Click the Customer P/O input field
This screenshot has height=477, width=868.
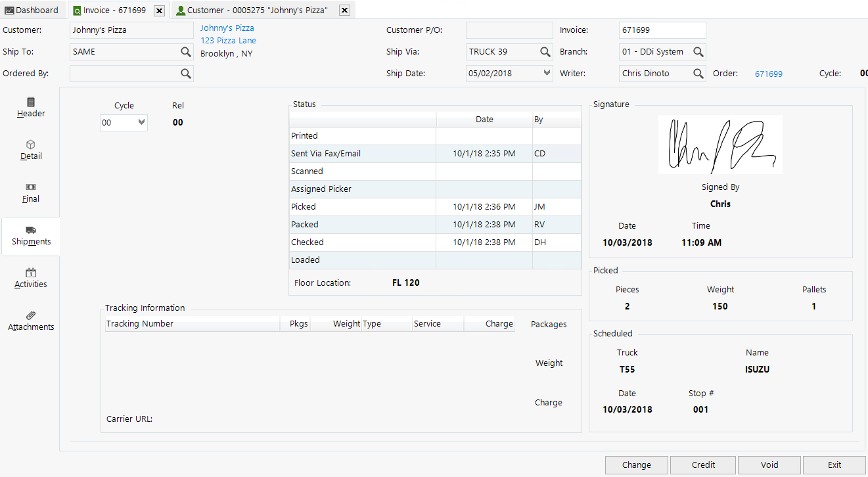[509, 30]
